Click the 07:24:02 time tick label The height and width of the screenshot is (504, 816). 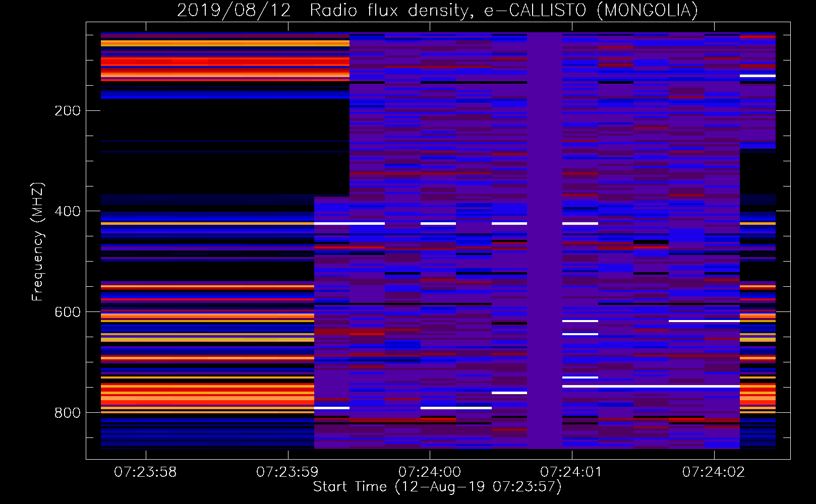(x=714, y=472)
